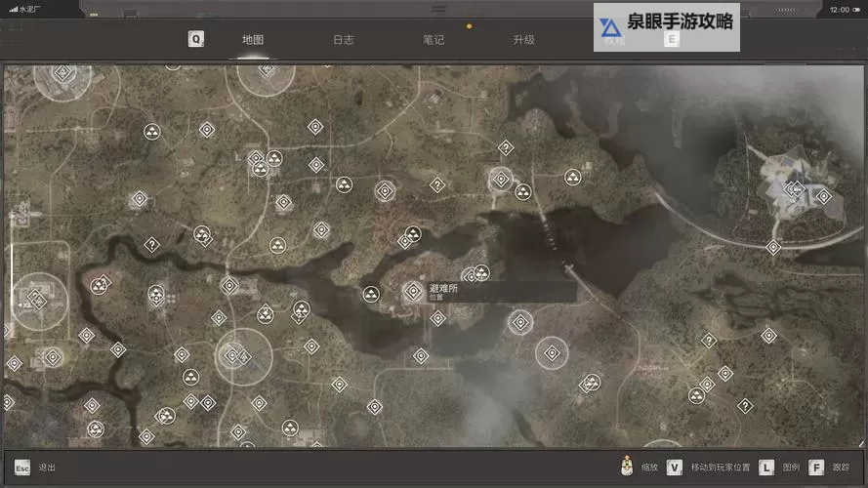Select the leftmost question mark marker by the river

tap(151, 245)
